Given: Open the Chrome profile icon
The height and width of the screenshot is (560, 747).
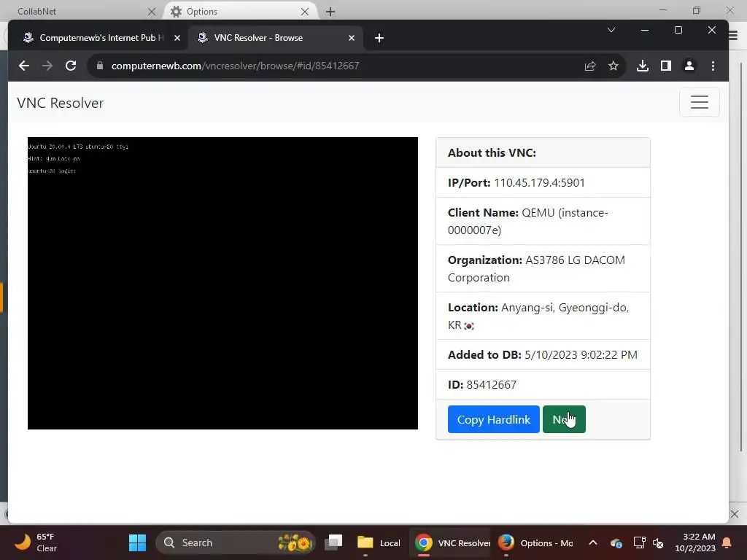Looking at the screenshot, I should click(689, 66).
